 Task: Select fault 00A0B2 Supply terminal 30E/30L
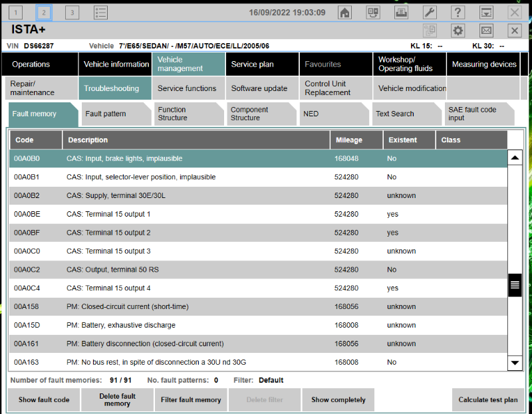click(258, 195)
